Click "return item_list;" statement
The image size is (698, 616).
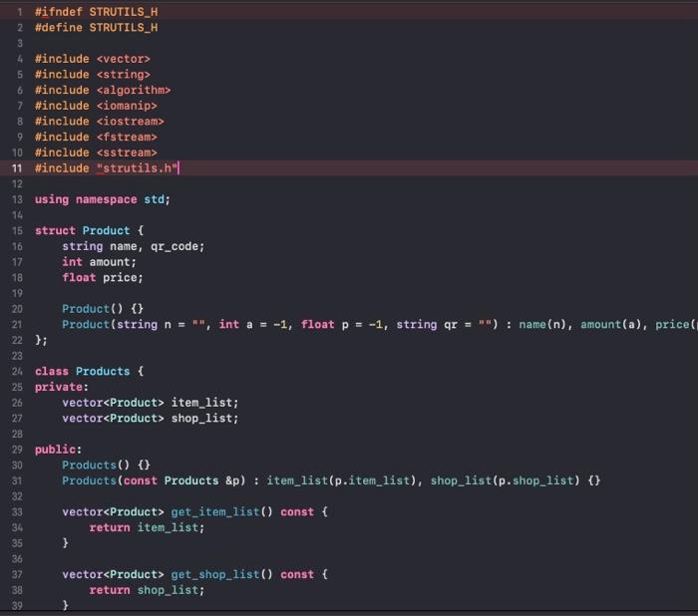coord(147,528)
